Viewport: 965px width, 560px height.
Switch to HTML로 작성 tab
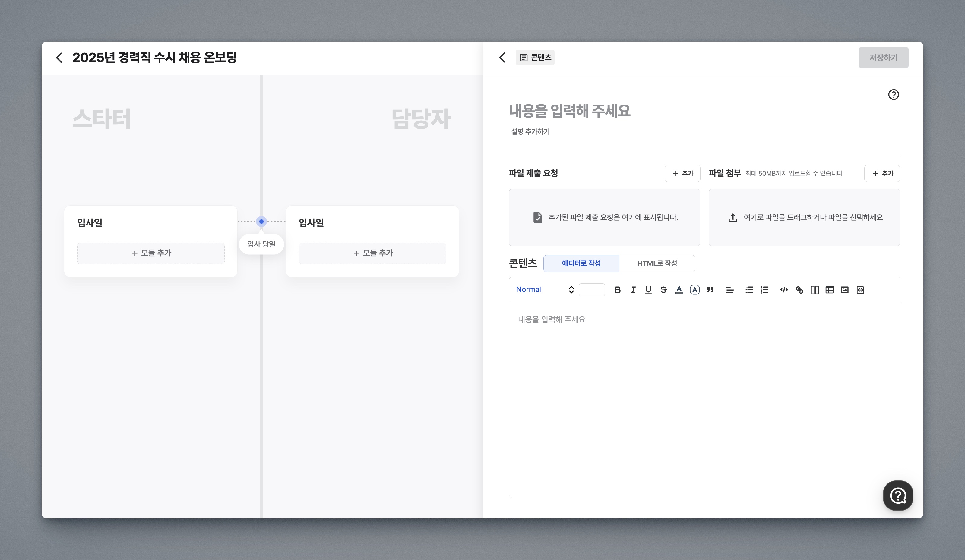click(657, 263)
